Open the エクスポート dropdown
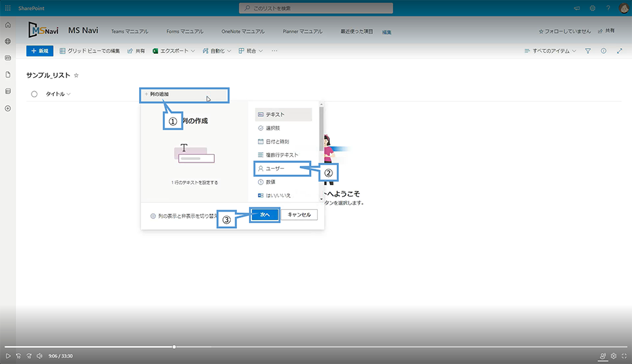Image resolution: width=632 pixels, height=364 pixels. pos(174,51)
